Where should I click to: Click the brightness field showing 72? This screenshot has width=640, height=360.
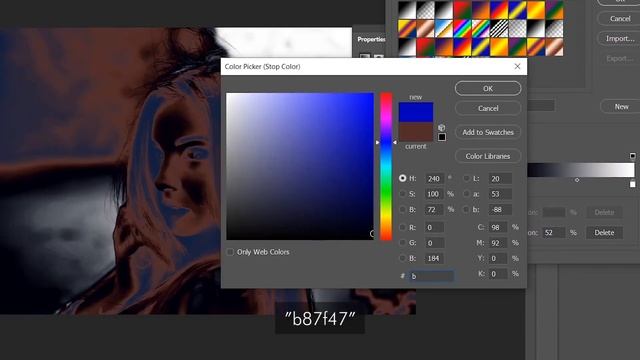click(x=434, y=209)
